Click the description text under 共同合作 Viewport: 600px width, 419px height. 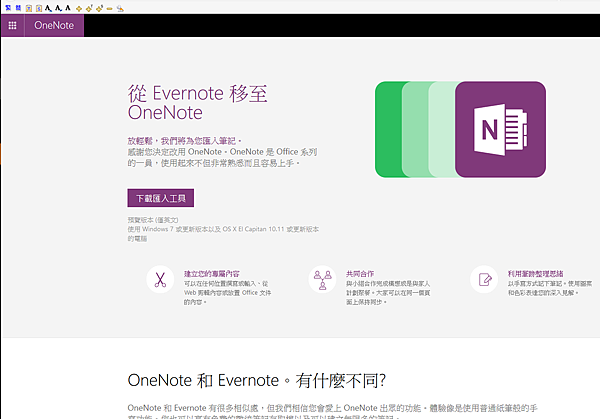pyautogui.click(x=388, y=293)
